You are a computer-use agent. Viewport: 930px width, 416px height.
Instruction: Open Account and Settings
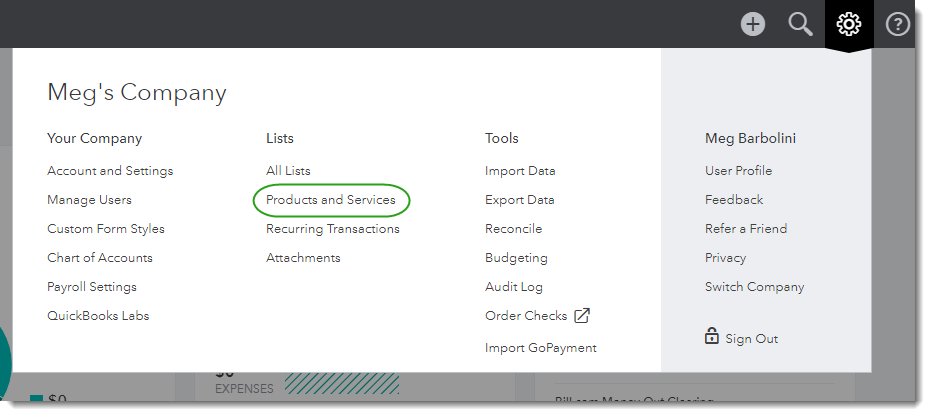point(110,171)
